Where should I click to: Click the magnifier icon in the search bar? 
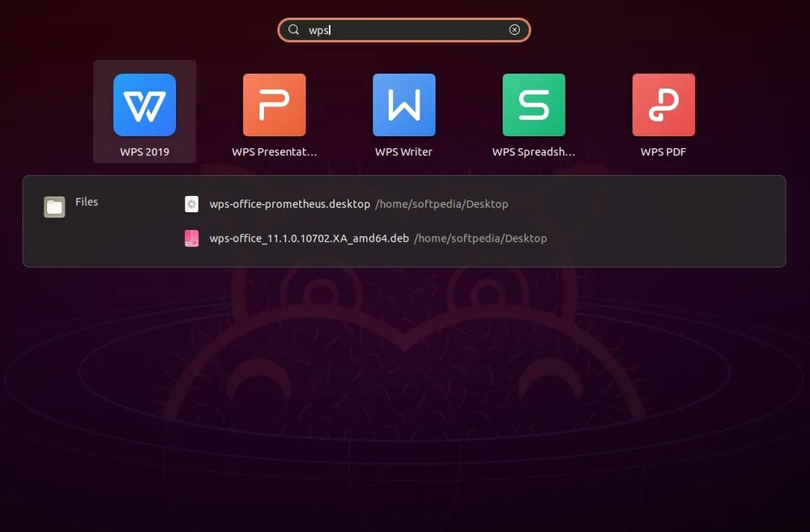coord(293,29)
